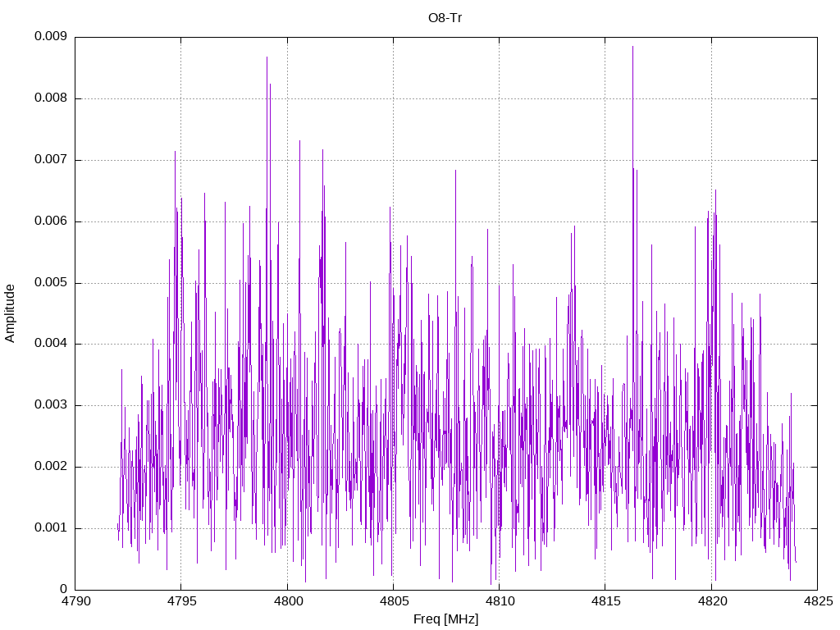Click the 4800 x-axis tick label
Image resolution: width=840 pixels, height=630 pixels.
click(288, 601)
